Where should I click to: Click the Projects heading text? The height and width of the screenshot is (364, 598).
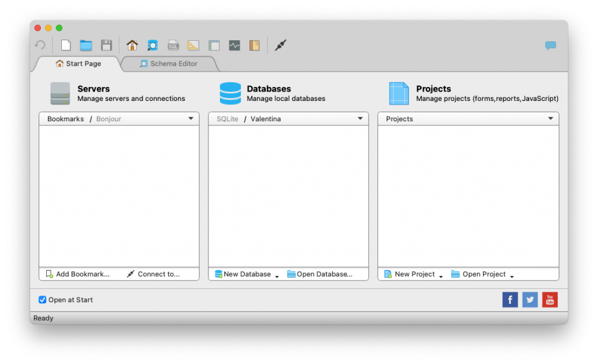tap(434, 89)
